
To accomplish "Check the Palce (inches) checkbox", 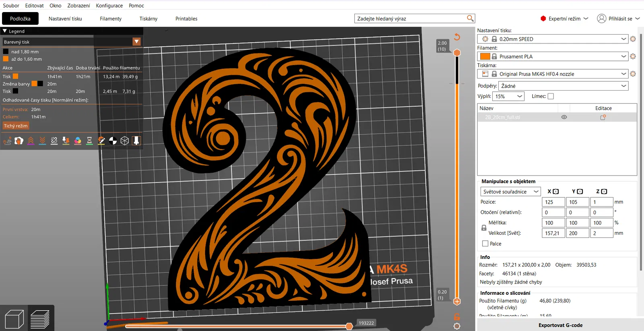I will (x=485, y=244).
